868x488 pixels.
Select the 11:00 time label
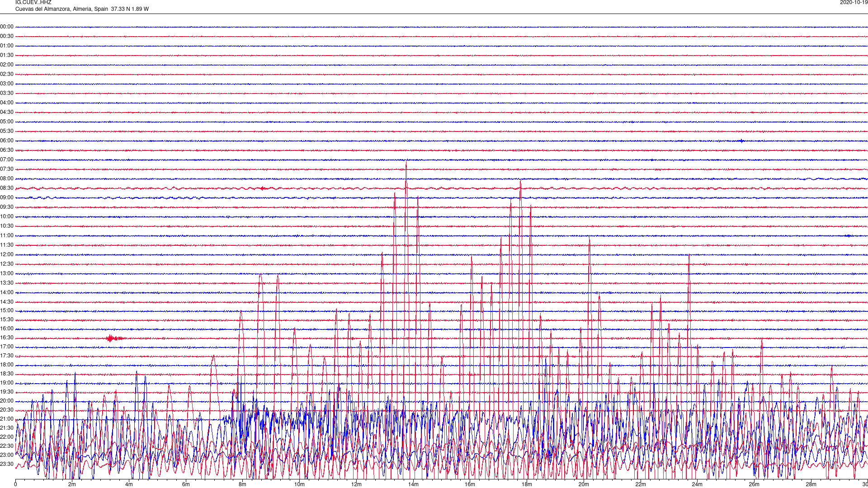click(7, 235)
